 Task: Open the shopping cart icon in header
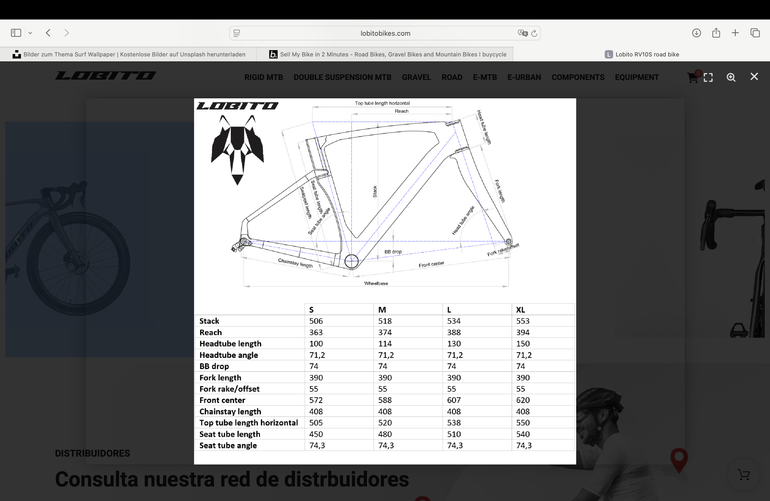(693, 78)
